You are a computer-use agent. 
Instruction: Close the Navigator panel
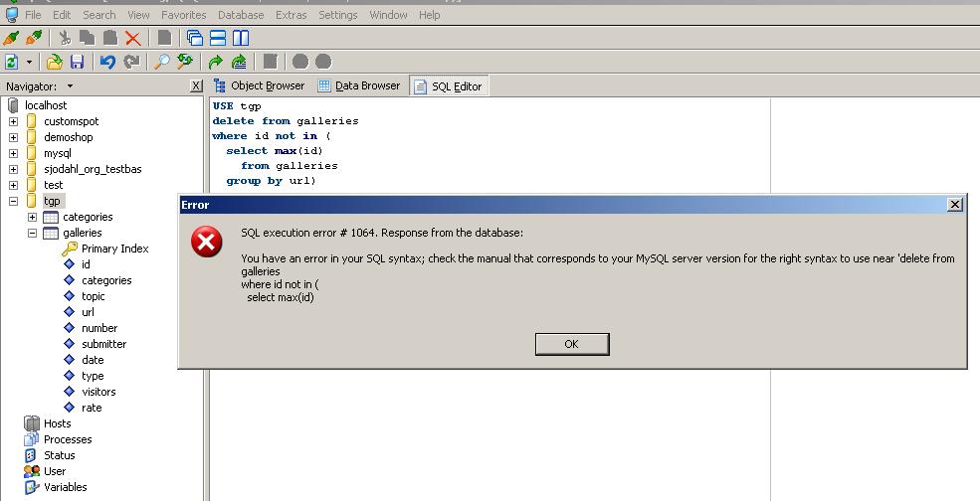[x=196, y=86]
